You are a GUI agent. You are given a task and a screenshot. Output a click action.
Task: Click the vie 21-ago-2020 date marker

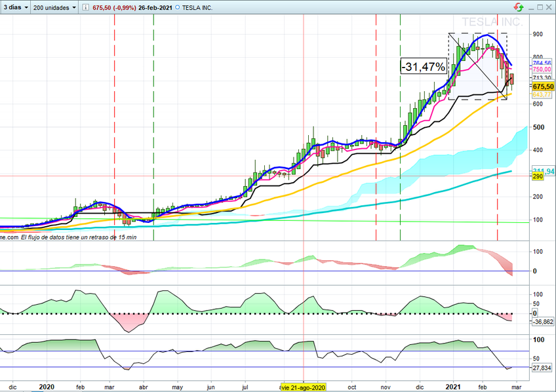(x=303, y=387)
